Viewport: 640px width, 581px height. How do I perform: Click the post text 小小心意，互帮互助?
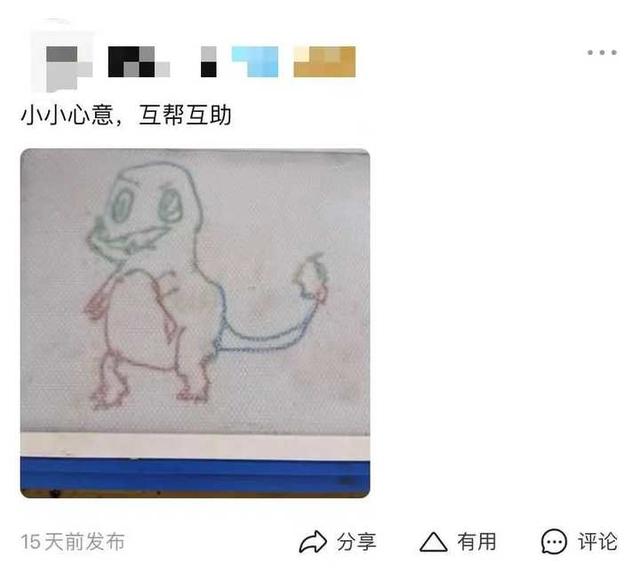(126, 115)
